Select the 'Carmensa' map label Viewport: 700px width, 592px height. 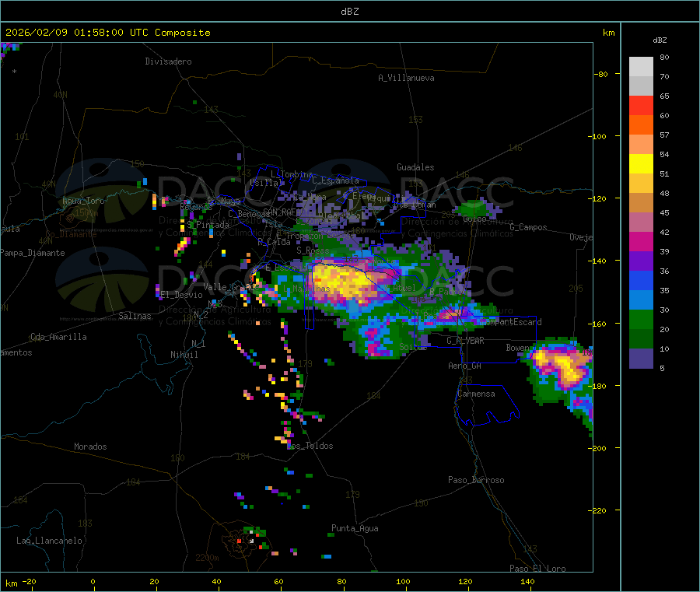pos(476,394)
